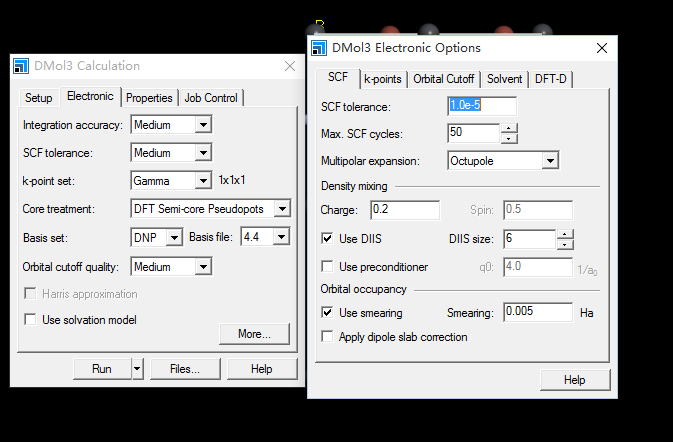This screenshot has width=673, height=442.
Task: Increase Max. SCF cycles with up arrow
Action: [x=509, y=128]
